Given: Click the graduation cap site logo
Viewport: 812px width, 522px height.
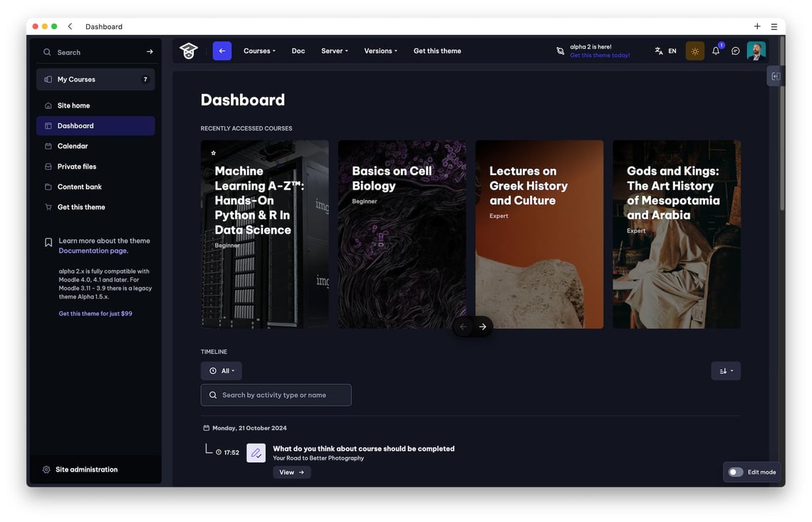Looking at the screenshot, I should point(189,51).
